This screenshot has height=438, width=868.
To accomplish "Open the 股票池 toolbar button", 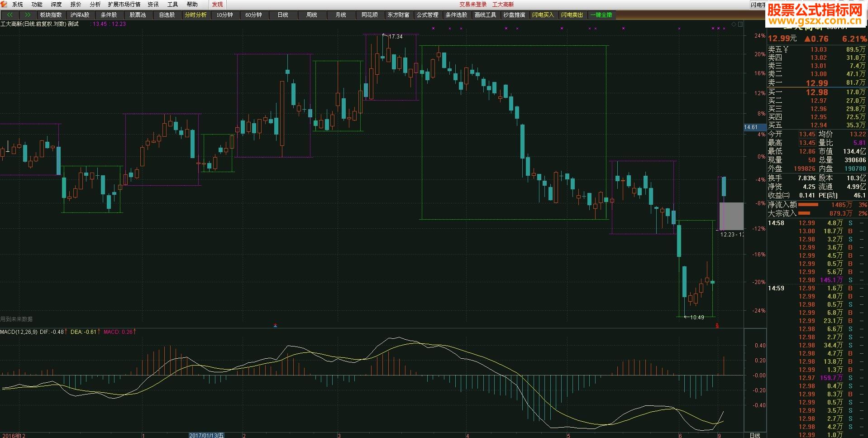I will pyautogui.click(x=138, y=15).
